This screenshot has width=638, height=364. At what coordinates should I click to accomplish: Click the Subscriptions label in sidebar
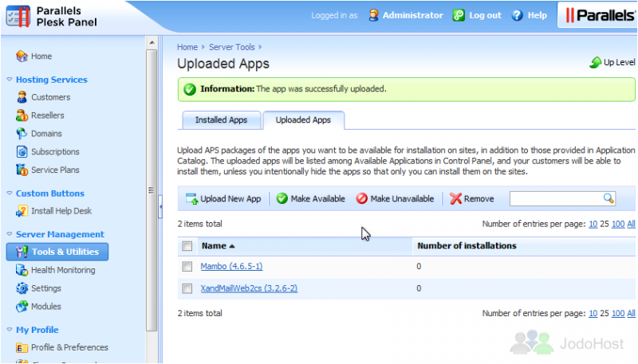[x=55, y=151]
